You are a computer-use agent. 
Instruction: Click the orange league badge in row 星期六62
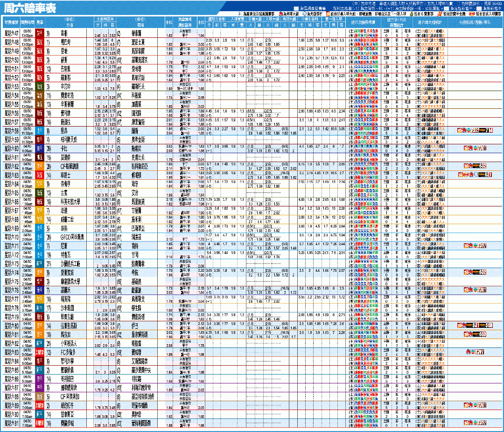click(40, 166)
